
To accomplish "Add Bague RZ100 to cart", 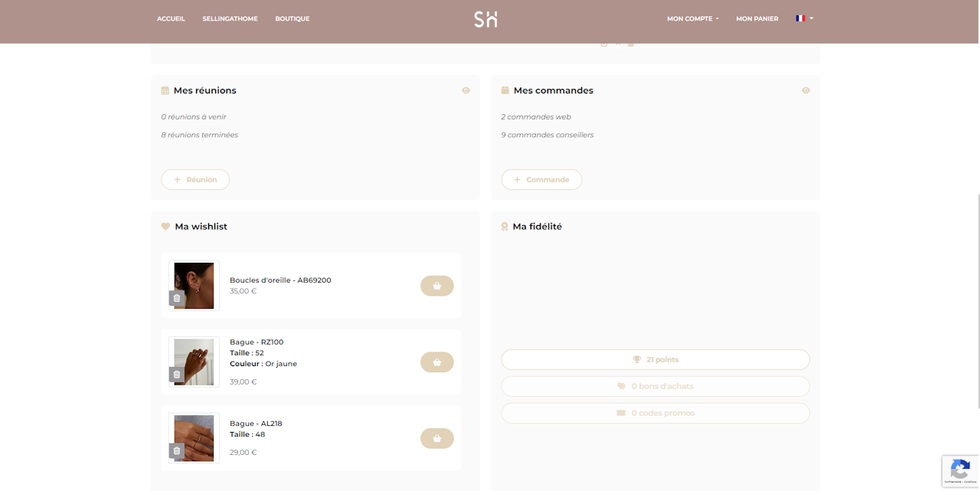I will click(x=436, y=362).
